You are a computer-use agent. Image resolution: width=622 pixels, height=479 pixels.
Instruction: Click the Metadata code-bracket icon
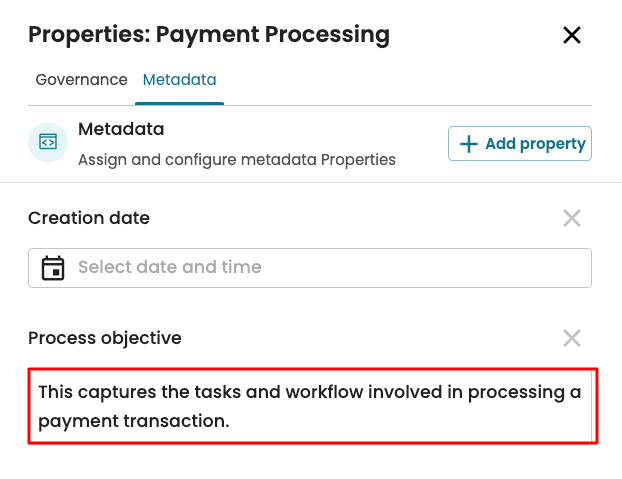click(x=48, y=142)
